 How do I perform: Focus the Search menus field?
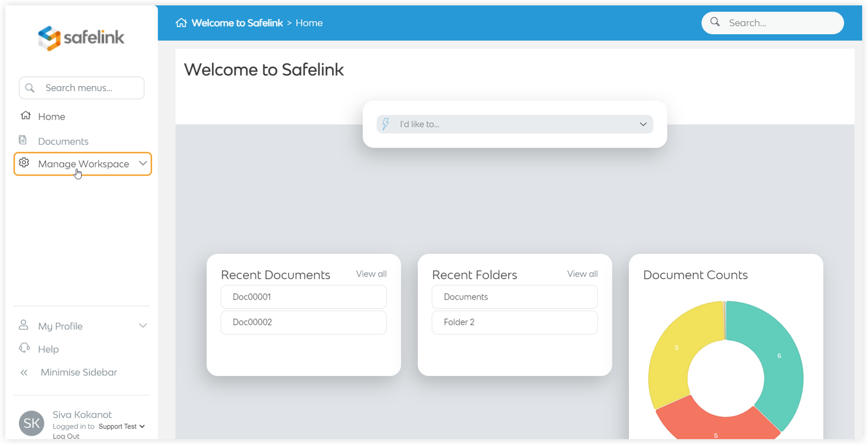tap(81, 88)
